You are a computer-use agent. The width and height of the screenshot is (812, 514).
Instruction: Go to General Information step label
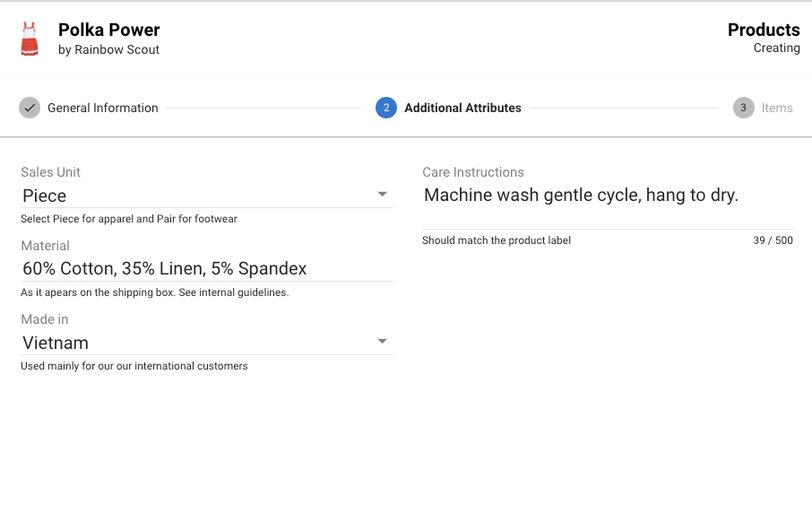(x=102, y=108)
